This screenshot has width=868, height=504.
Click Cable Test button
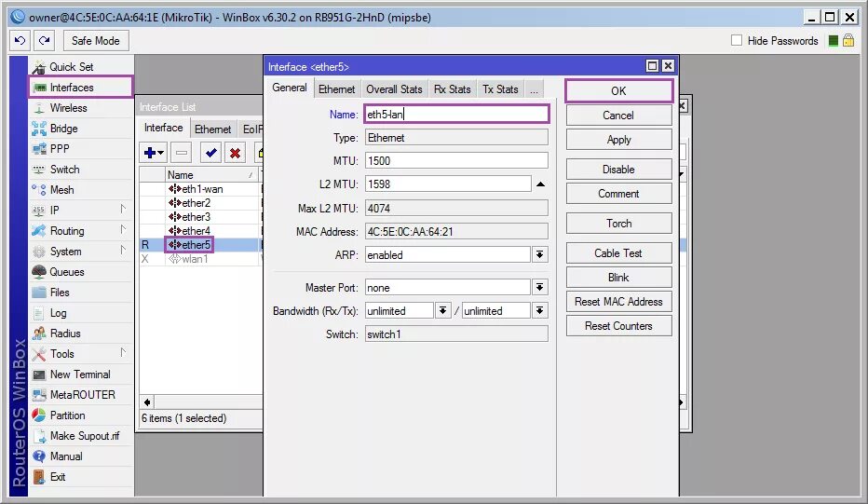pos(619,253)
